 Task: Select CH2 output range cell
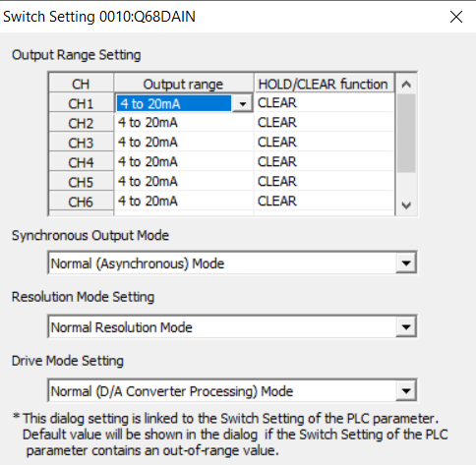click(x=184, y=123)
